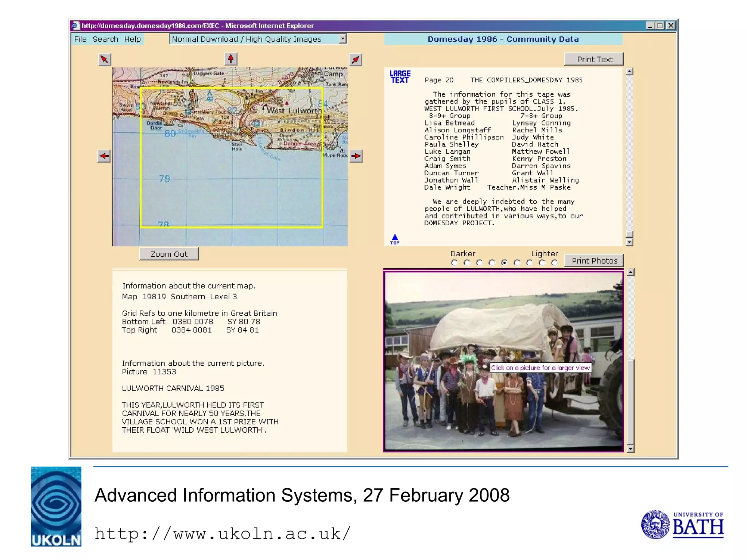Screen dimensions: 747x560
Task: Jump to TOP of text page
Action: click(395, 240)
